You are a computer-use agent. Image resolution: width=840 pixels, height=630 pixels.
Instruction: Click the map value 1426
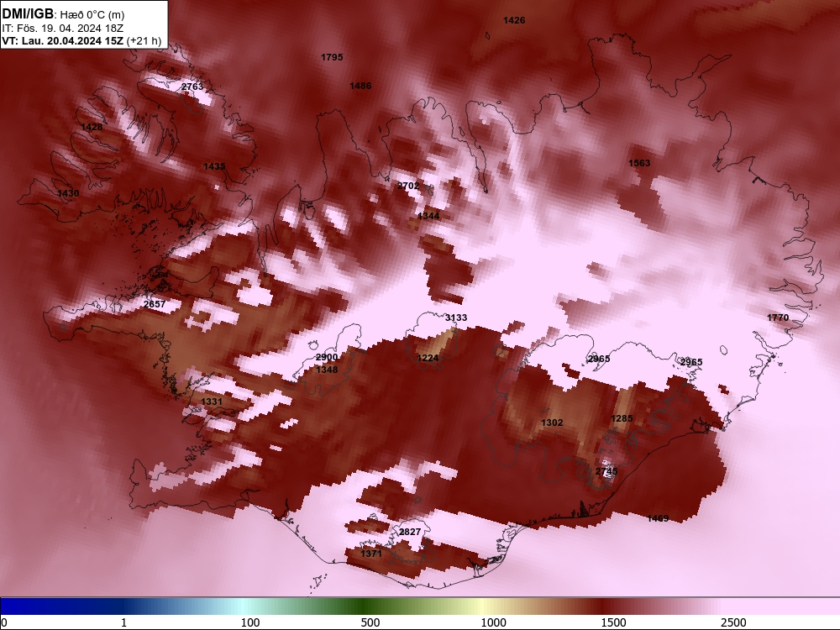tap(514, 20)
